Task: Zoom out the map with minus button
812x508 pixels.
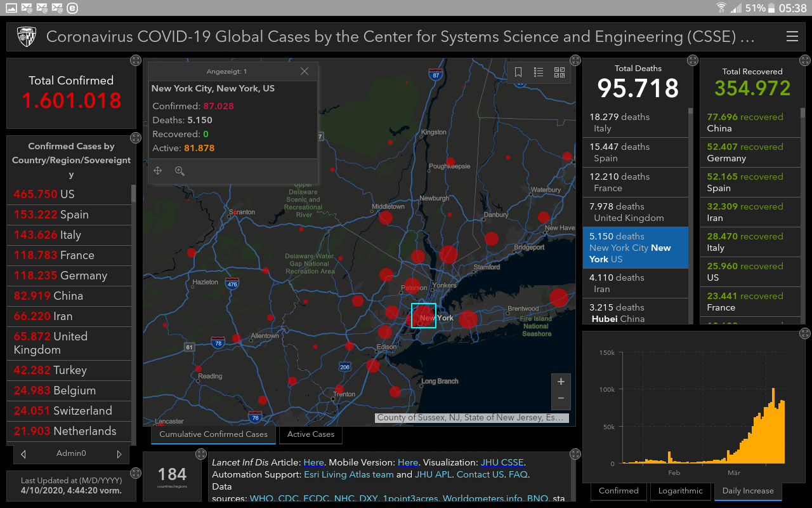Action: [x=561, y=398]
